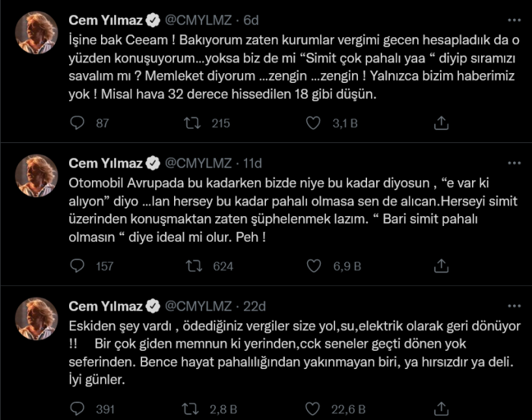The image size is (532, 420).
Task: Open Cem Yılmaz name link in first tweet
Action: pos(105,19)
